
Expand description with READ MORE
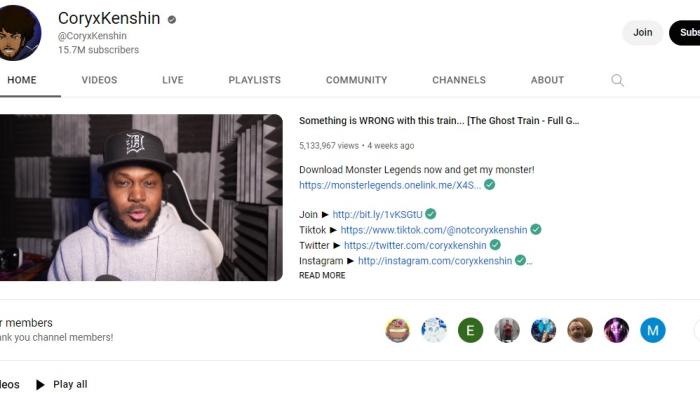coord(322,275)
